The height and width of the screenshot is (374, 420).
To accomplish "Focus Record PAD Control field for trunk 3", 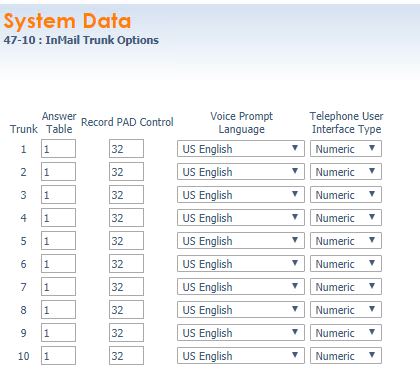I will click(126, 195).
